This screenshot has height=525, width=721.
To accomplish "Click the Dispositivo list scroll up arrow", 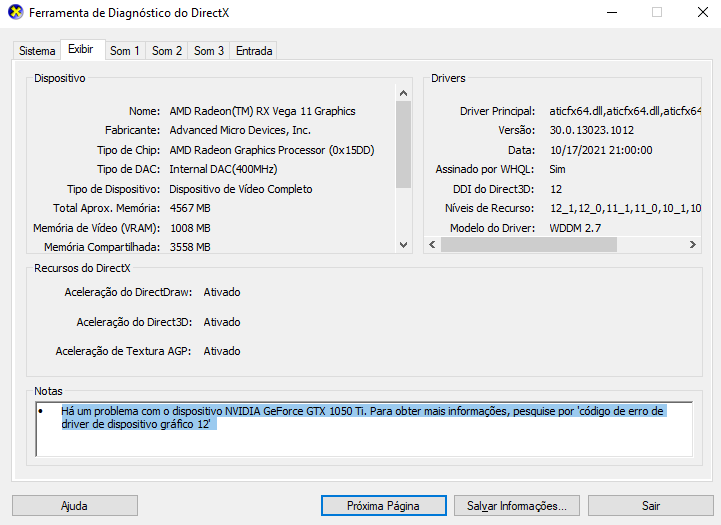I will point(404,93).
